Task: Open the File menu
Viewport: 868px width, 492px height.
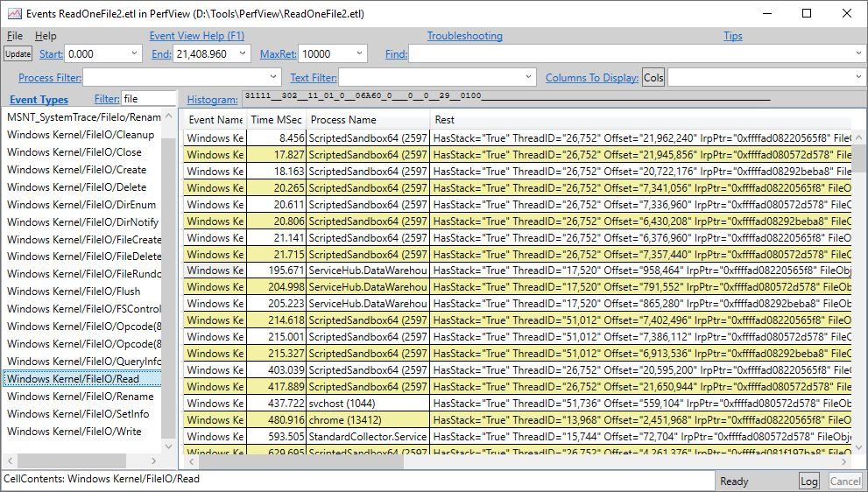Action: coord(14,35)
